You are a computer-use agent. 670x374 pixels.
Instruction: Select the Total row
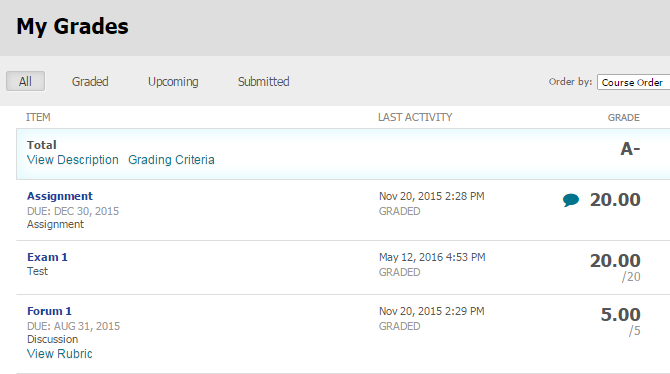click(343, 154)
